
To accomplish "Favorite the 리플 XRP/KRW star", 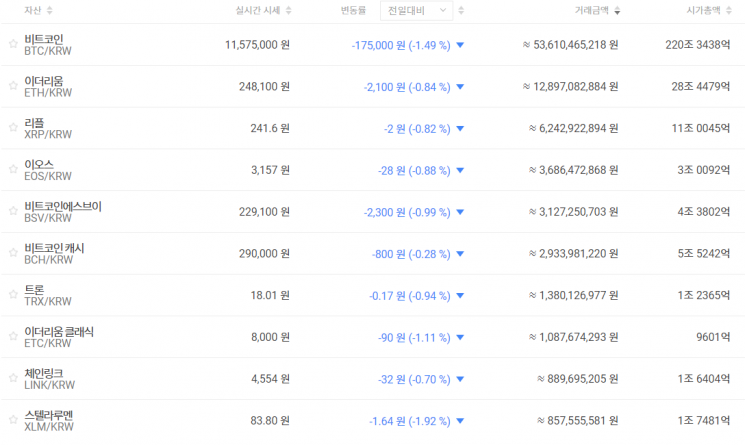I will click(x=13, y=127).
